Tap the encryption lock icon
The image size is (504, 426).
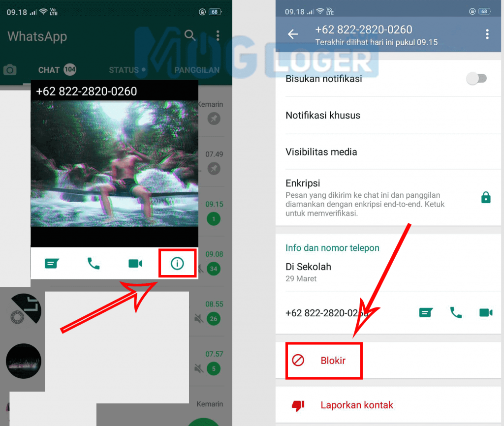click(x=486, y=197)
